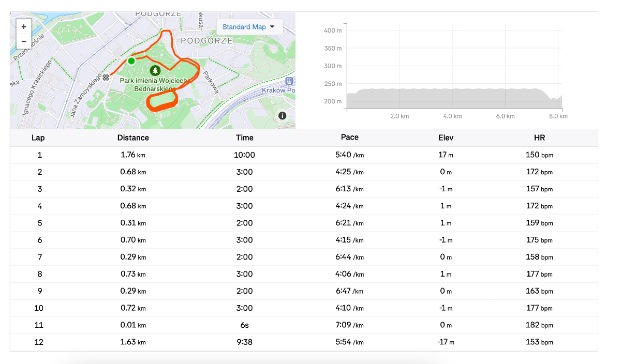Open the map info attribution icon
Image resolution: width=621 pixels, height=364 pixels.
(x=282, y=116)
